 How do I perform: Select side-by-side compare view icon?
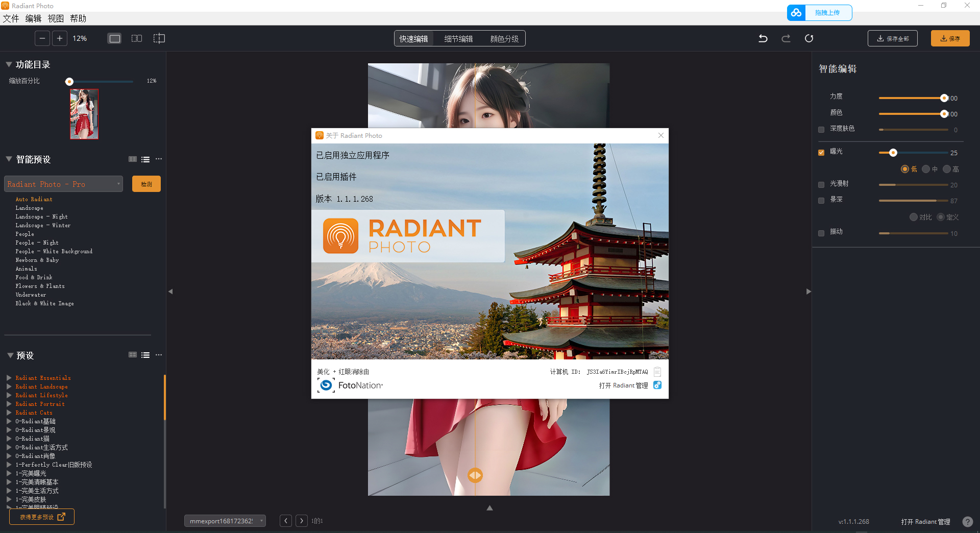coord(137,38)
